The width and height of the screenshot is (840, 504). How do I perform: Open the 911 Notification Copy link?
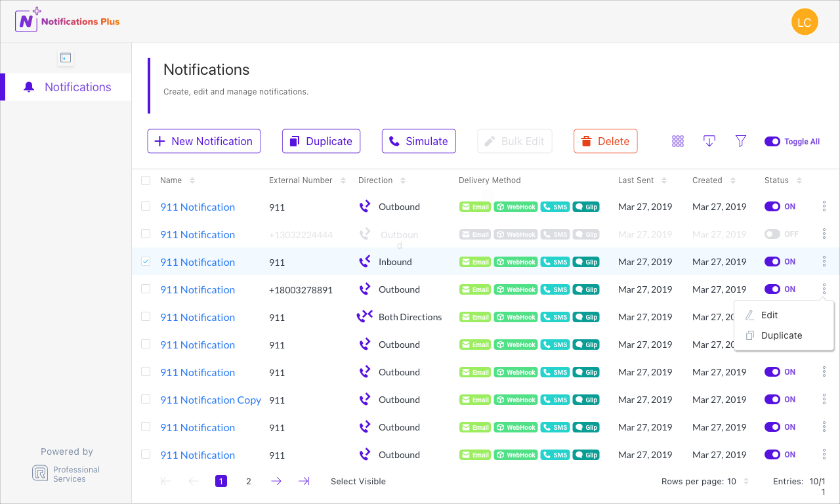211,400
